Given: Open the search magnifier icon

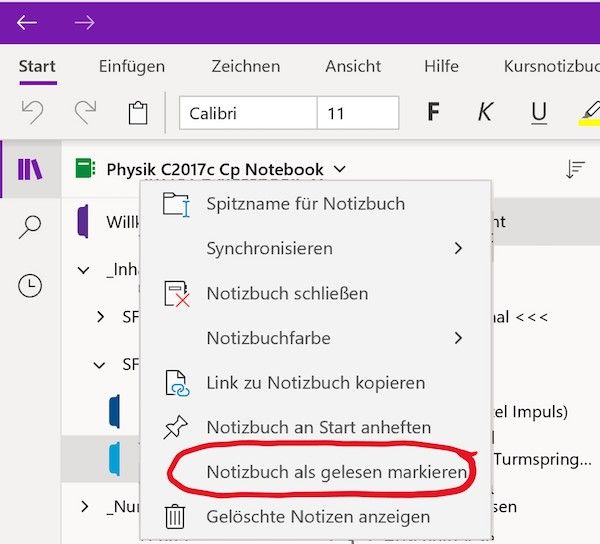Looking at the screenshot, I should click(x=30, y=228).
